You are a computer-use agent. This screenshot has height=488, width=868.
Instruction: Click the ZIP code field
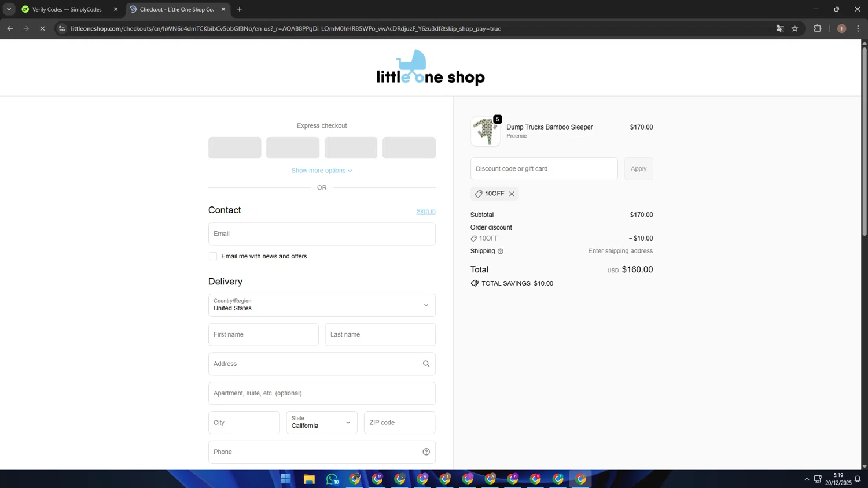[399, 423]
